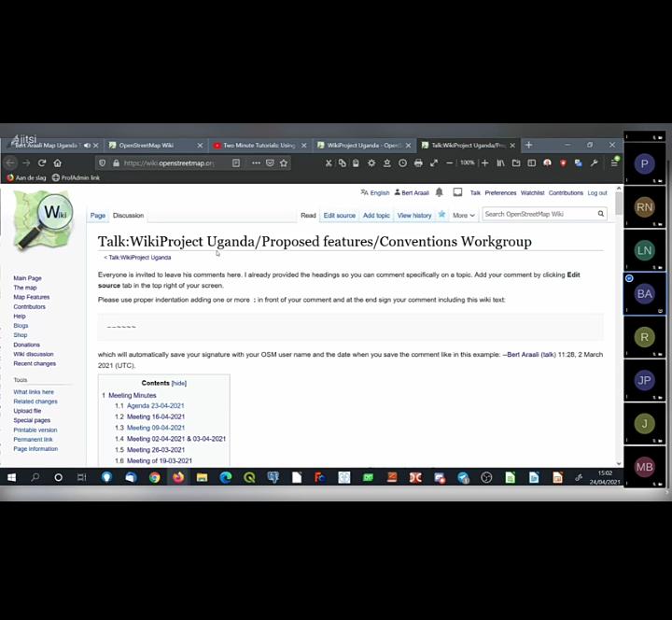
Task: Open Edit source tab
Action: coord(340,216)
